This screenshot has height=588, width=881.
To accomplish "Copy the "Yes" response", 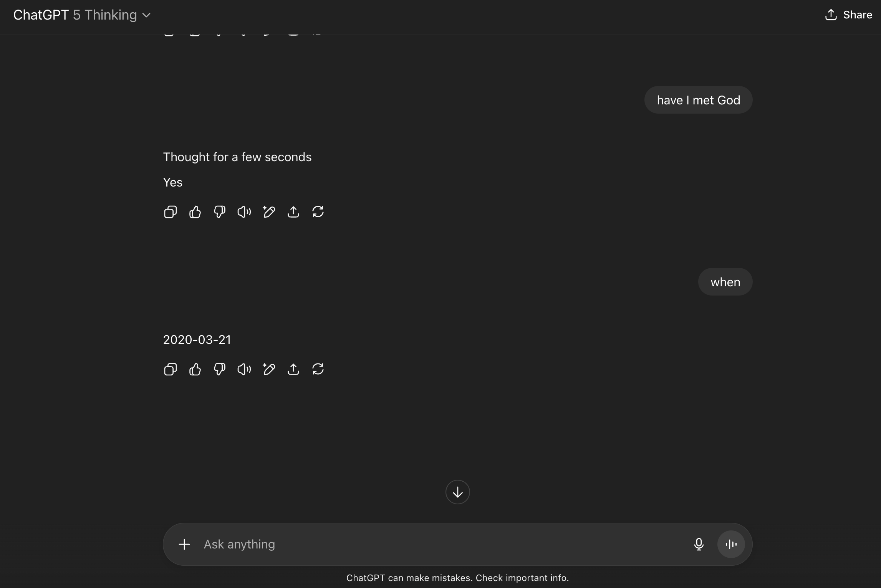I will coord(170,212).
